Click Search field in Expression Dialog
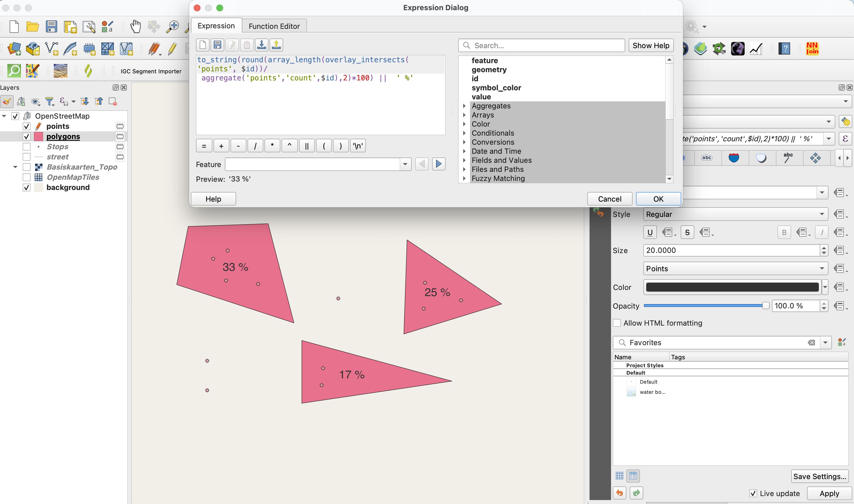Screen dimensions: 854x504 click(x=542, y=46)
